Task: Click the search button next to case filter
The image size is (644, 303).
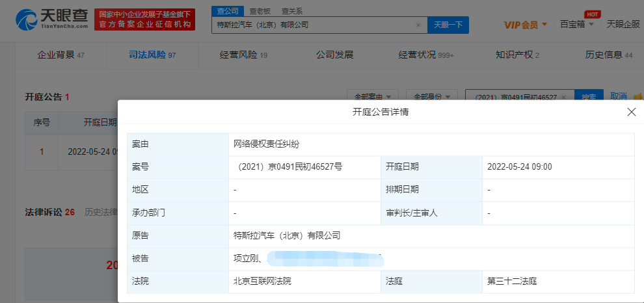Action: tap(589, 97)
